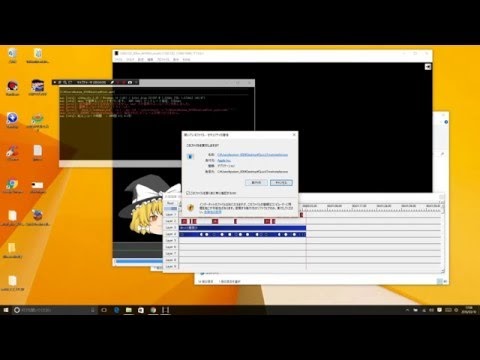The height and width of the screenshot is (360, 480).
Task: Open the 設定 menu in AviUtl
Action: tap(141, 59)
